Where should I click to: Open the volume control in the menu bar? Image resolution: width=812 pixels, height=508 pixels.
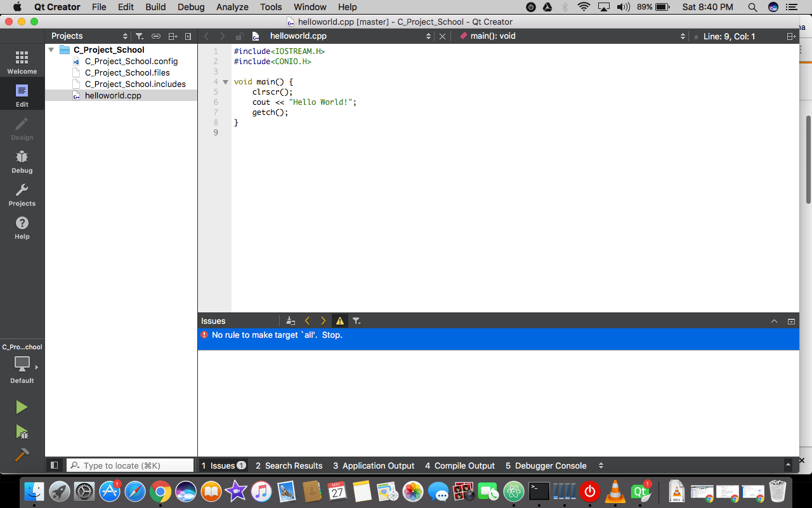(x=624, y=7)
